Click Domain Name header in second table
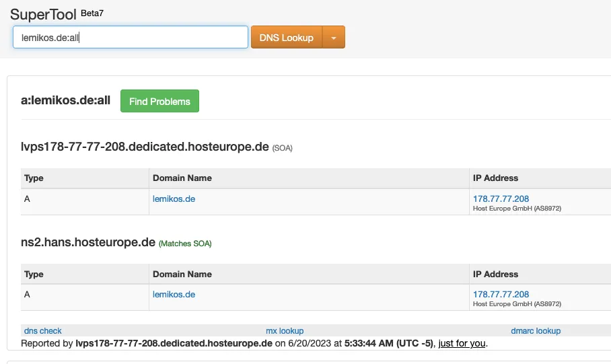Viewport: 611px width, 364px height. [182, 274]
